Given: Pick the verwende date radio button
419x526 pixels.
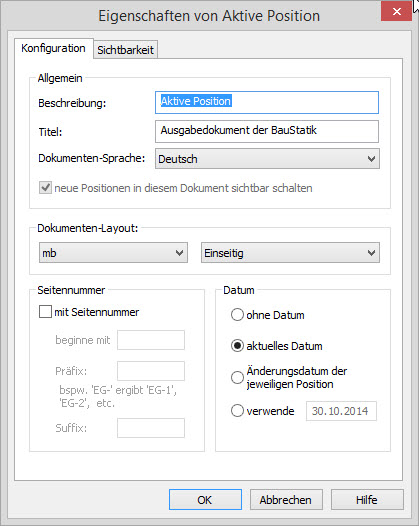Looking at the screenshot, I should (x=237, y=411).
